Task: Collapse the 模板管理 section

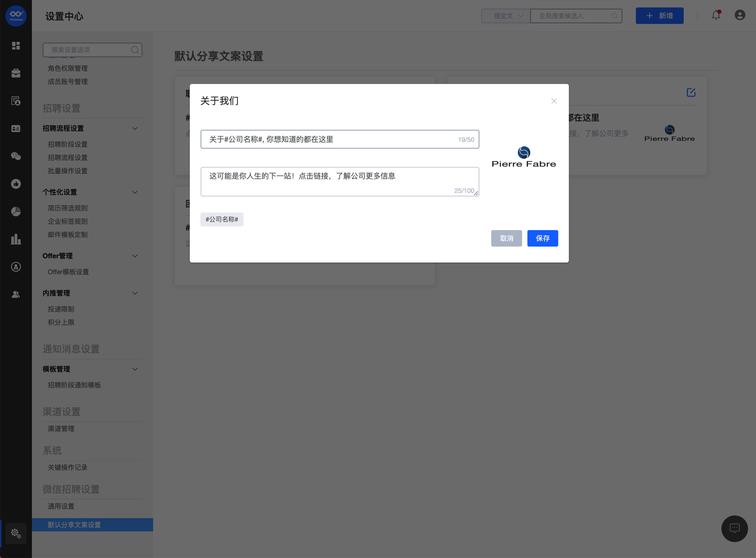Action: point(135,369)
